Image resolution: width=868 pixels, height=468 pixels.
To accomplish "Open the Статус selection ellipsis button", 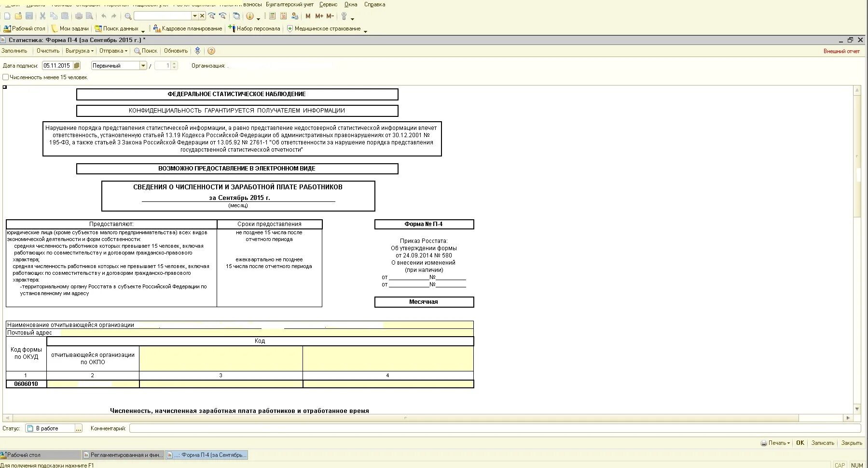I will pyautogui.click(x=79, y=428).
